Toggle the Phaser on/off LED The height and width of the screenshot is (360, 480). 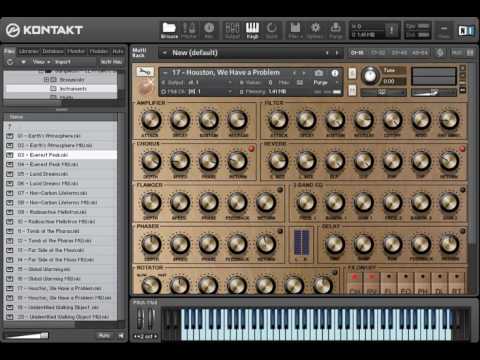pos(280,231)
